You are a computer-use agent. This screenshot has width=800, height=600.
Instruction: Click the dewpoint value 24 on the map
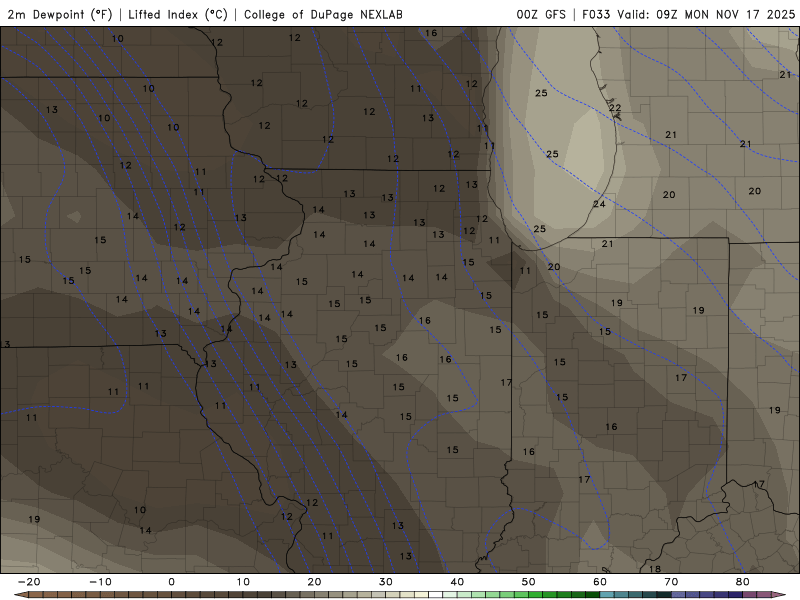(x=599, y=204)
